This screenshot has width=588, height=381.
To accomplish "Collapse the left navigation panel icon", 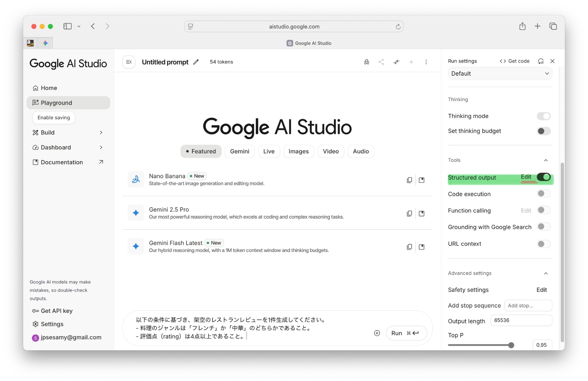I will pyautogui.click(x=129, y=62).
